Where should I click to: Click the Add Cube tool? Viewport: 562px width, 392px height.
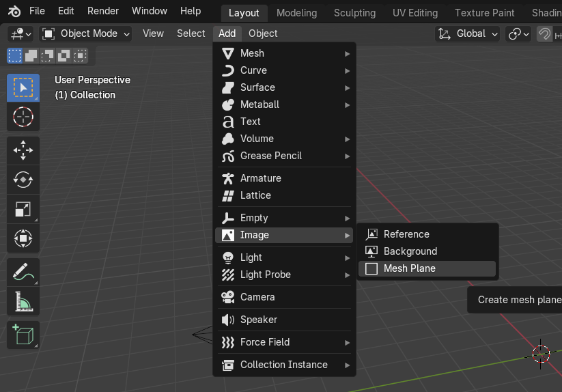tap(23, 335)
